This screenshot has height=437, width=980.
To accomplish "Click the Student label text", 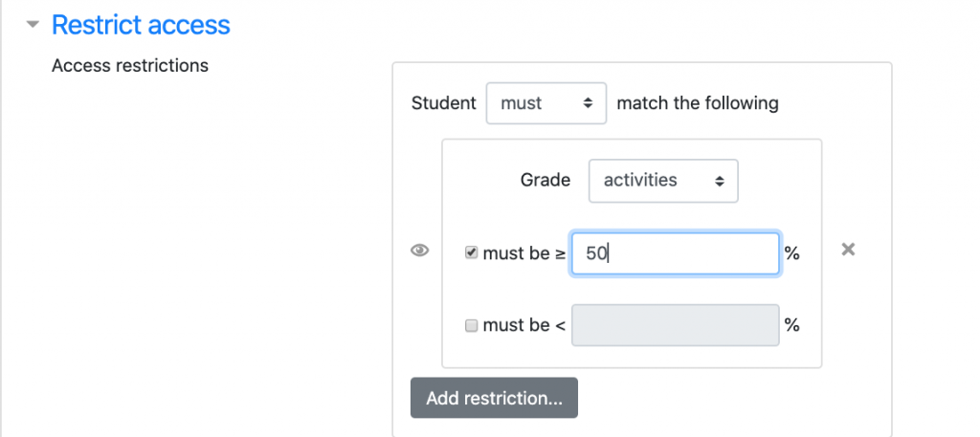I will point(443,103).
